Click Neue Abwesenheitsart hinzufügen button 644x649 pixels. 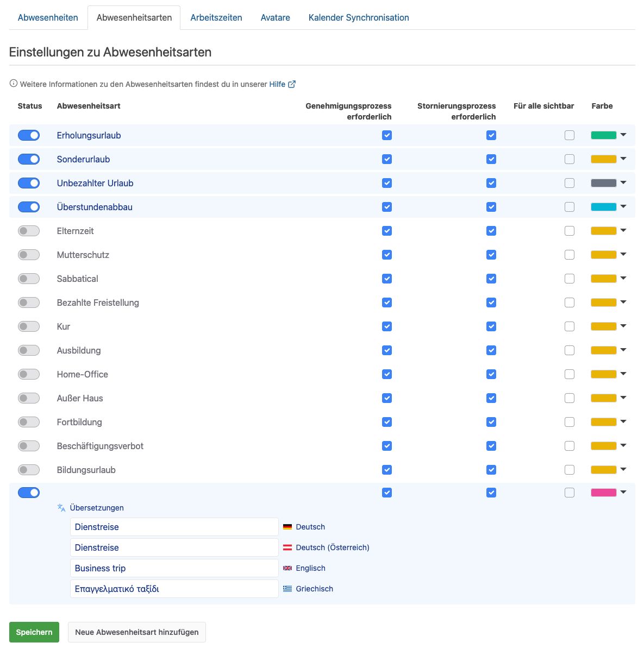pyautogui.click(x=136, y=632)
